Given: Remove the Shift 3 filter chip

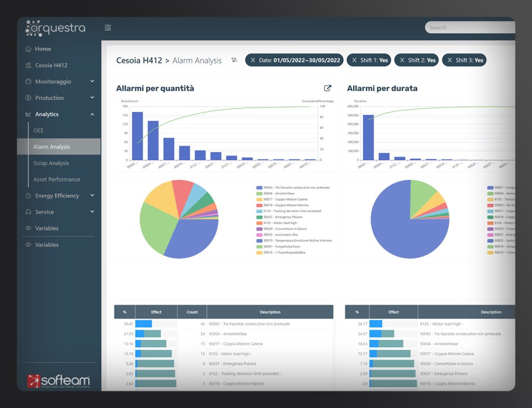Looking at the screenshot, I should pos(450,60).
